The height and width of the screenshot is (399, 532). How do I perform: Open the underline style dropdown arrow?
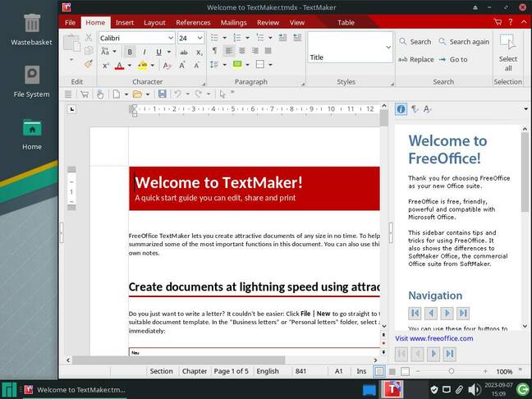point(169,52)
